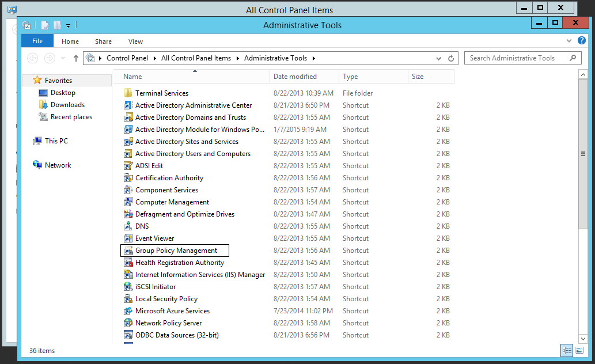The height and width of the screenshot is (364, 595).
Task: Select the Component Services icon
Action: coord(128,190)
